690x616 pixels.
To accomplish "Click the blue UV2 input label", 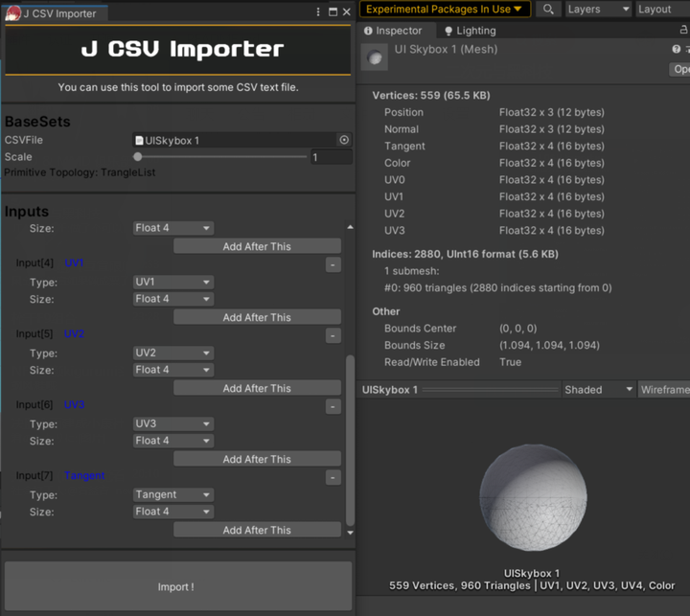I will (74, 333).
